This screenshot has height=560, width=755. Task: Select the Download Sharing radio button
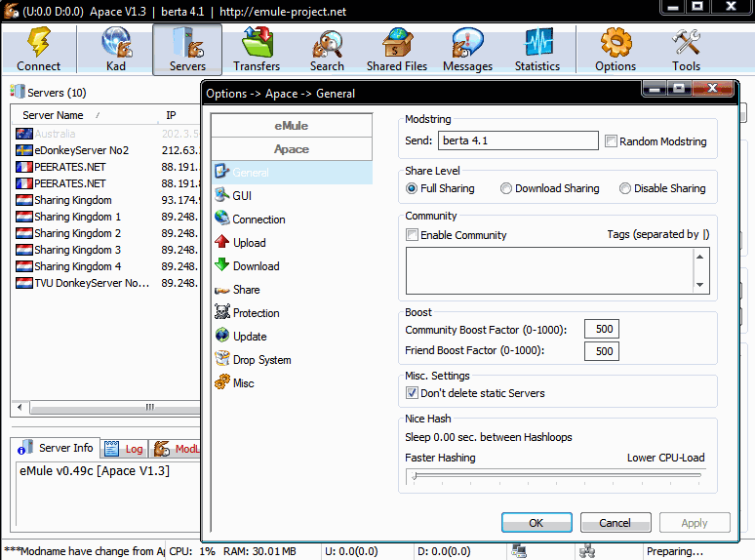(x=506, y=188)
